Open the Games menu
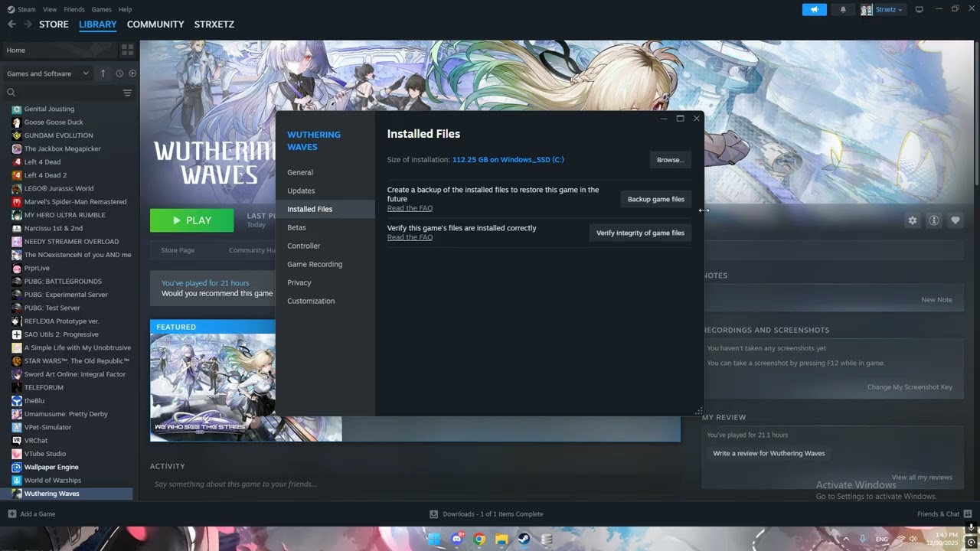 pos(101,9)
